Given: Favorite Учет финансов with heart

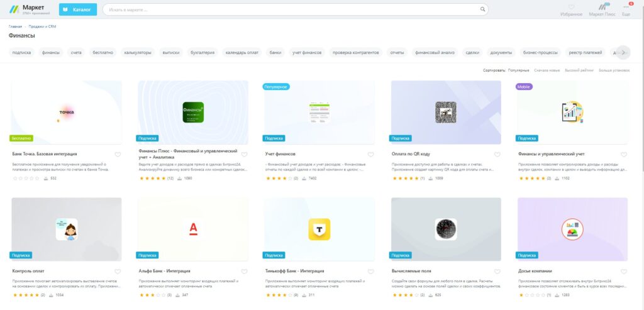Looking at the screenshot, I should [x=371, y=155].
